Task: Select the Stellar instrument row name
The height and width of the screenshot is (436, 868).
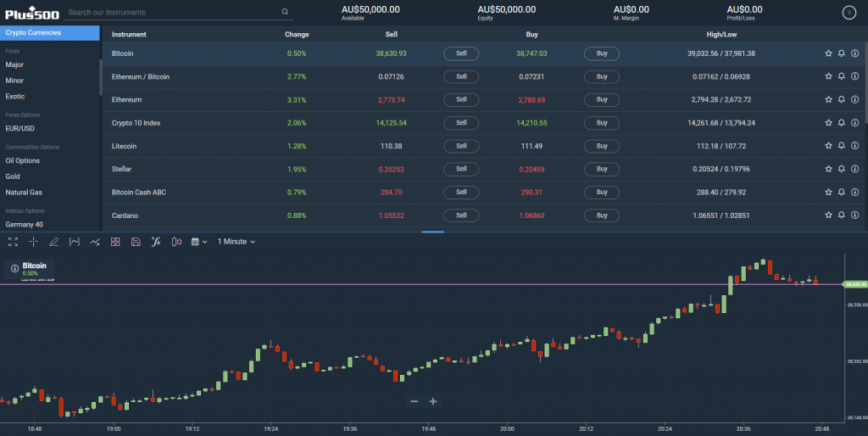Action: click(x=122, y=169)
